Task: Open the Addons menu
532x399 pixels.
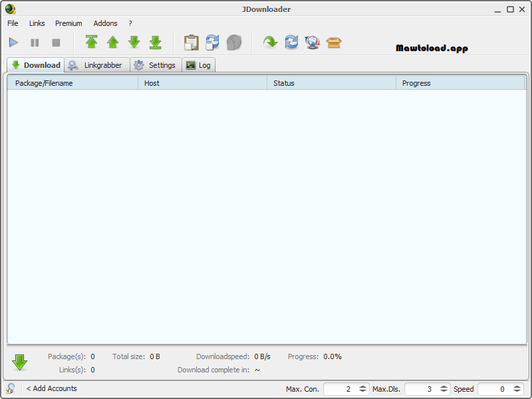Action: coord(106,23)
